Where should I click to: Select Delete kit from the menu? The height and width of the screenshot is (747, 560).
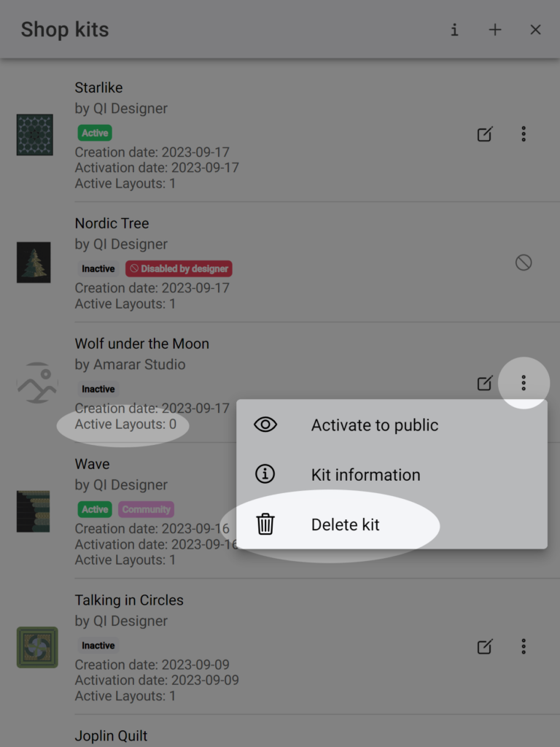[x=392, y=524]
